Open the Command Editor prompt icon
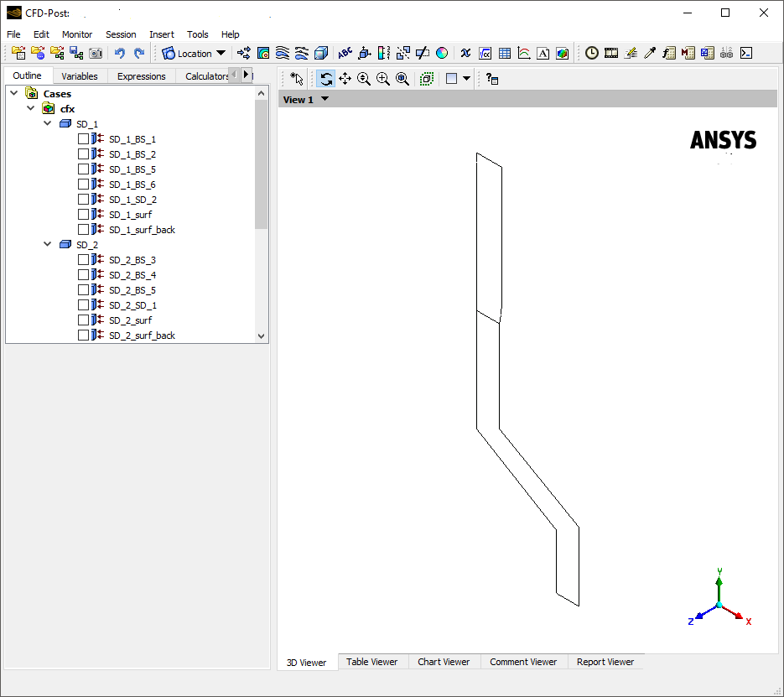Viewport: 784px width, 697px height. pyautogui.click(x=746, y=53)
